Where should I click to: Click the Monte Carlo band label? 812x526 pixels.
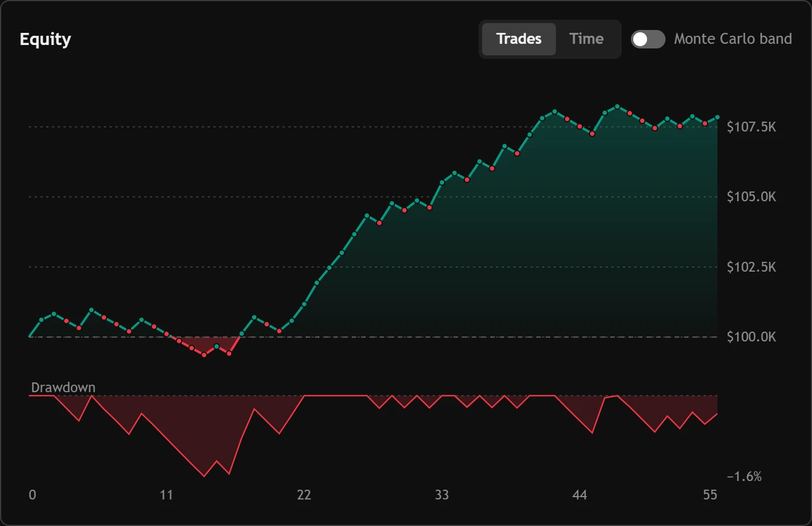point(732,39)
